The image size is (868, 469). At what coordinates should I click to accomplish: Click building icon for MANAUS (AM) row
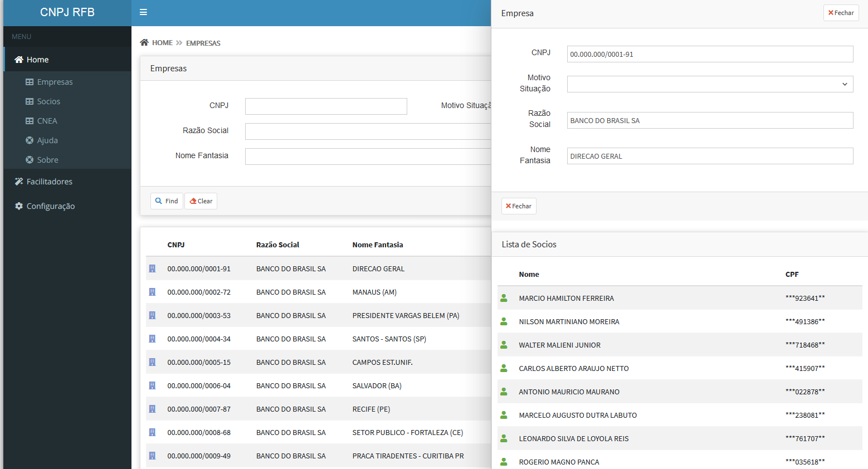coord(152,292)
